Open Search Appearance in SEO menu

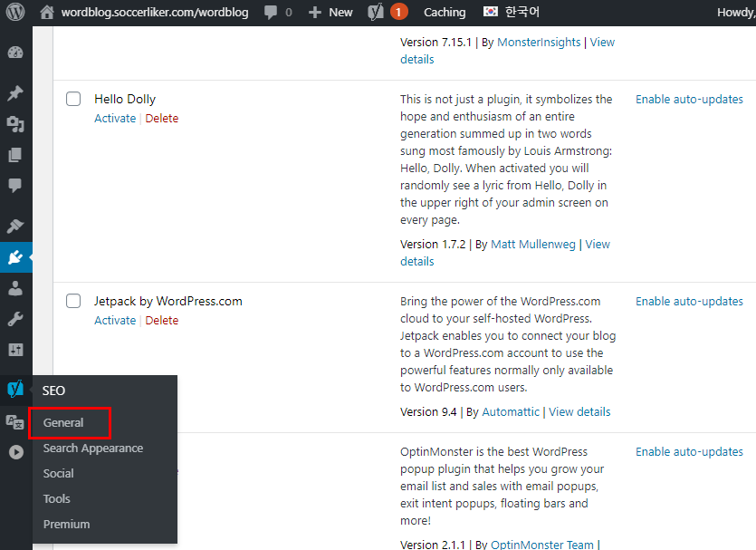93,449
